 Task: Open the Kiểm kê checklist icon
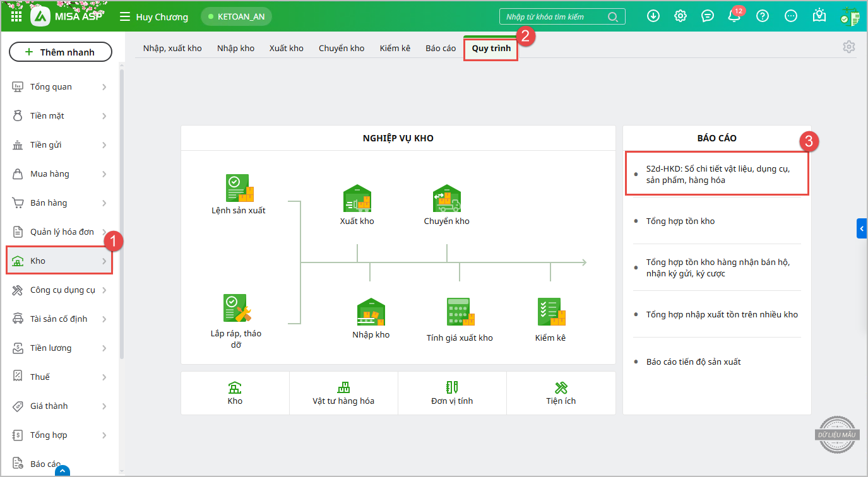point(550,312)
